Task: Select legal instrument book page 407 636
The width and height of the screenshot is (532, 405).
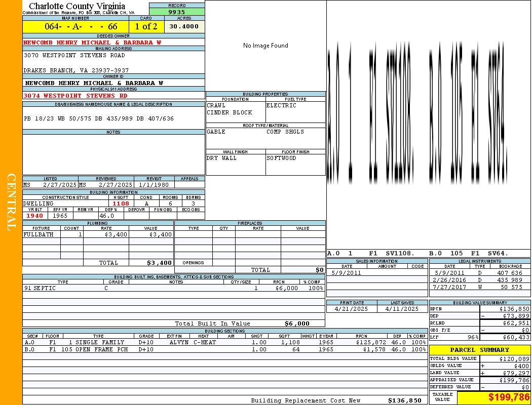Action: pyautogui.click(x=511, y=273)
